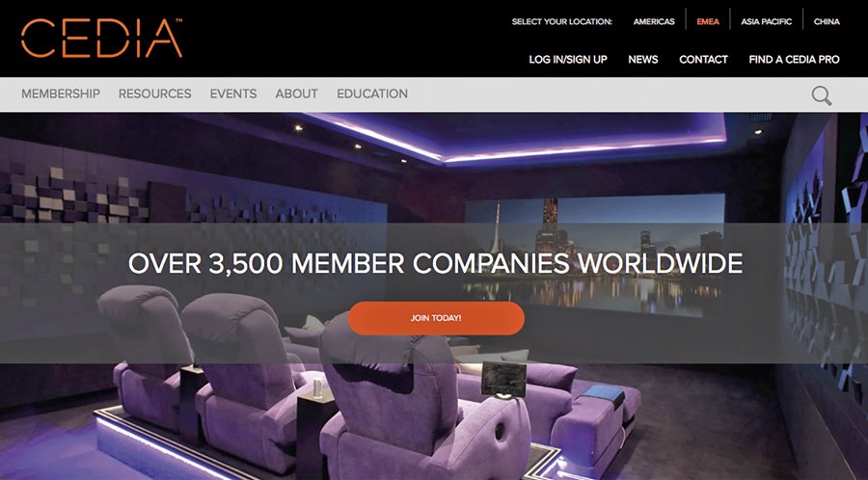Select the EMEA location

tap(708, 21)
